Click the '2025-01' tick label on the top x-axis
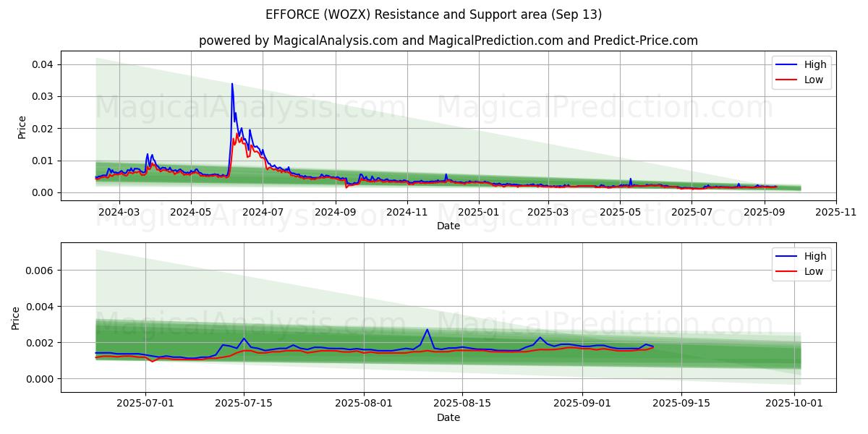Screen dimensions: 868x434 pyautogui.click(x=480, y=213)
